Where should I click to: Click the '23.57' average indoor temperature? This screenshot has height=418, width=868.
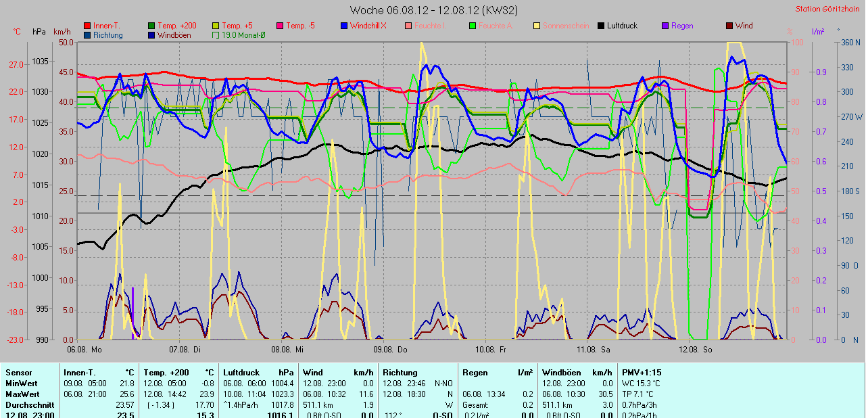[125, 404]
